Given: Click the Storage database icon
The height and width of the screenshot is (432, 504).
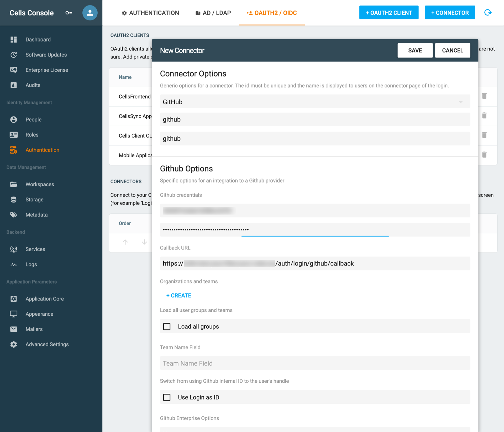Looking at the screenshot, I should (14, 200).
